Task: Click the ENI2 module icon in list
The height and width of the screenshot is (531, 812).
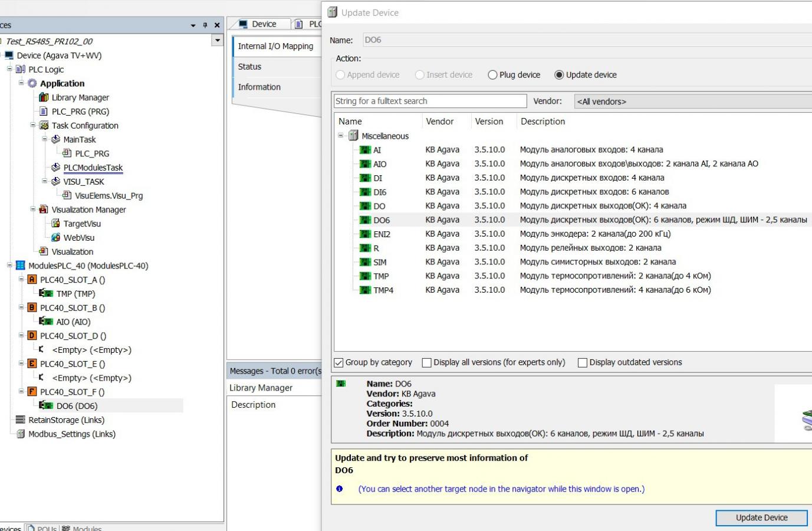Action: (365, 234)
